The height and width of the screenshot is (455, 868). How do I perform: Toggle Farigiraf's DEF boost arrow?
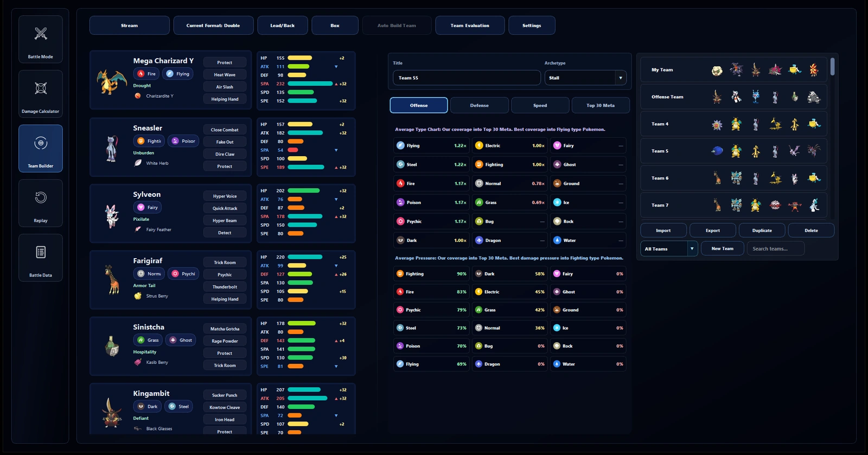coord(336,274)
